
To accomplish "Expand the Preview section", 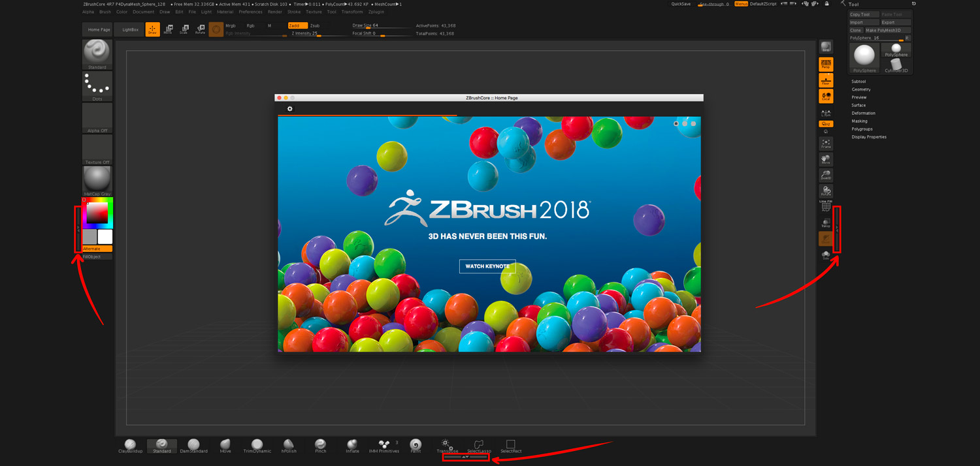I will pos(859,97).
